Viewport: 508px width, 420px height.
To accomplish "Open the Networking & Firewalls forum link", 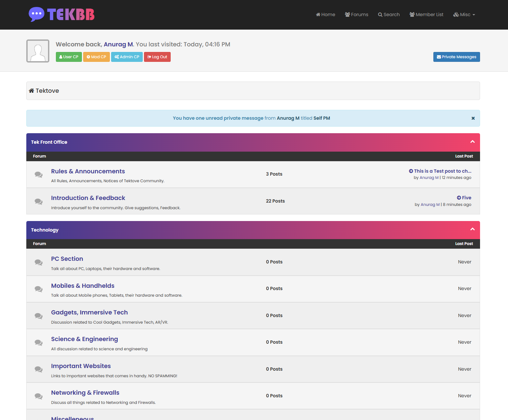I will point(85,393).
